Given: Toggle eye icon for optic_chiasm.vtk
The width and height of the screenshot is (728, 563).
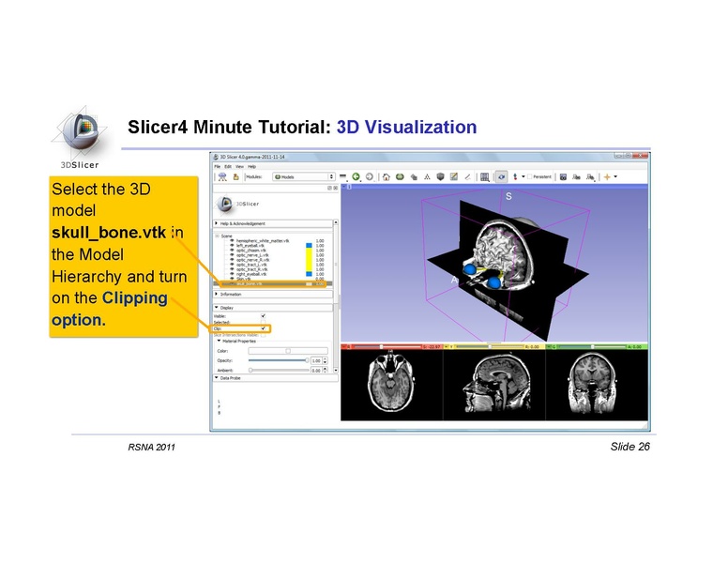Looking at the screenshot, I should (232, 250).
